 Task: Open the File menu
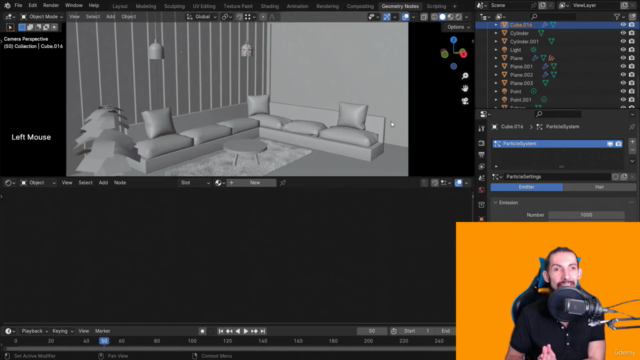coord(18,5)
